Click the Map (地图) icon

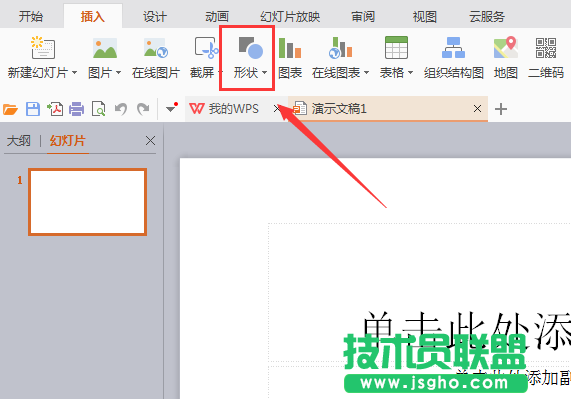[506, 48]
